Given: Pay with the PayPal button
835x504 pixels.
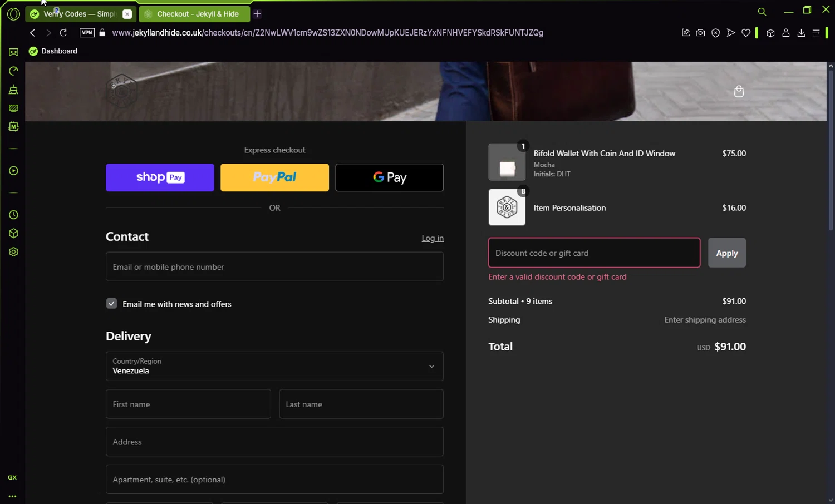Looking at the screenshot, I should (274, 177).
